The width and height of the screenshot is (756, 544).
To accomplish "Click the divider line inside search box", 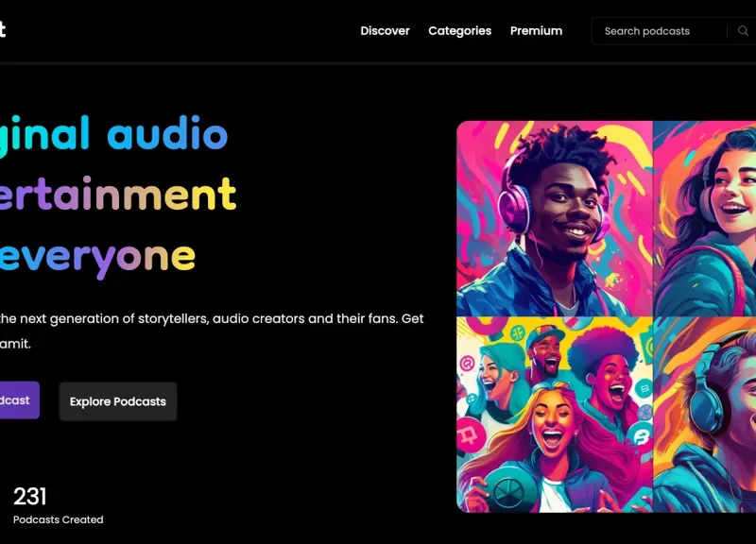I will click(x=728, y=31).
